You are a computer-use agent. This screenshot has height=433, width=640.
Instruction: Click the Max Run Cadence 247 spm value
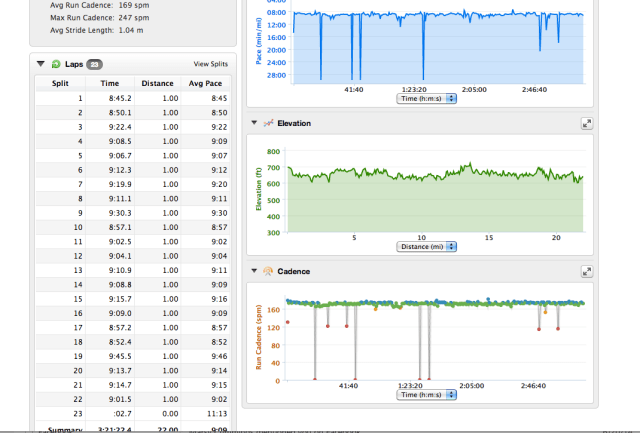click(134, 18)
